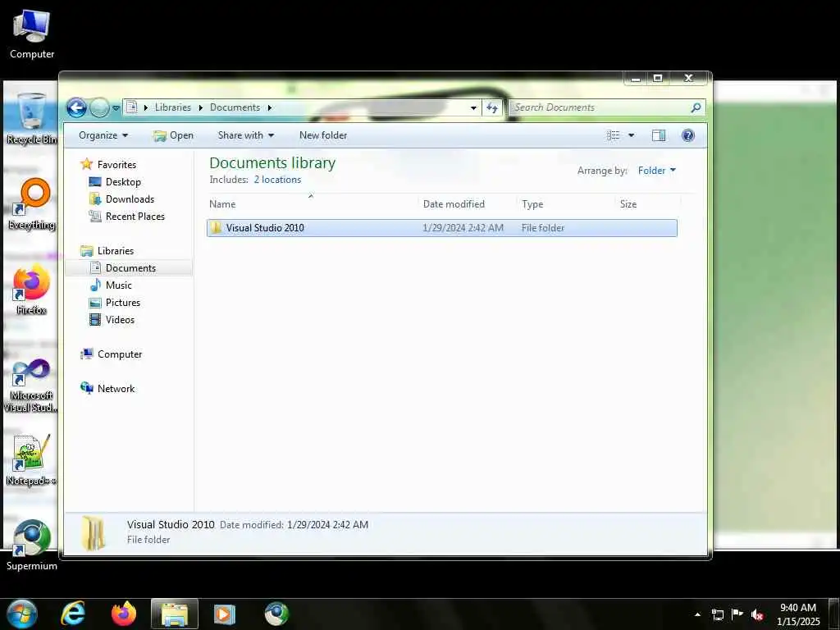Go back with the blue Back arrow
840x630 pixels.
[x=76, y=107]
